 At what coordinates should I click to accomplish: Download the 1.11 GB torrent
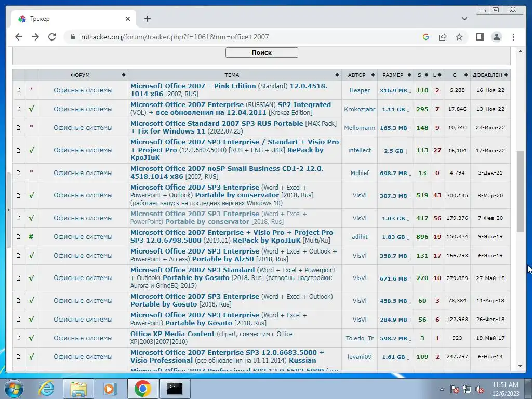[x=395, y=109]
